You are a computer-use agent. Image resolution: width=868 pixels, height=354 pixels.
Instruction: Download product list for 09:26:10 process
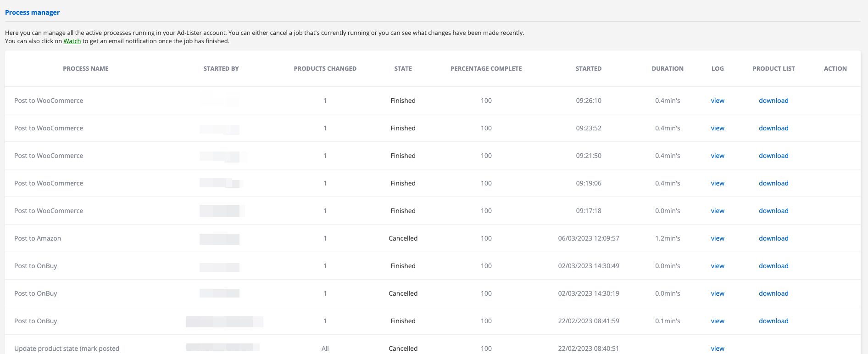(773, 101)
